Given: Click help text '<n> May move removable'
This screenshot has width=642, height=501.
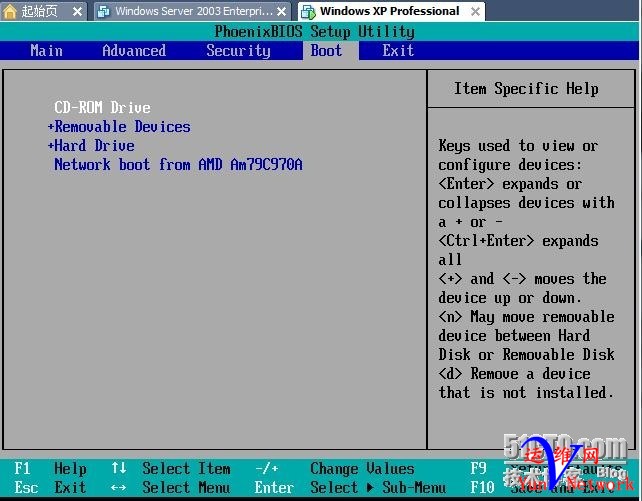Looking at the screenshot, I should click(x=527, y=317).
